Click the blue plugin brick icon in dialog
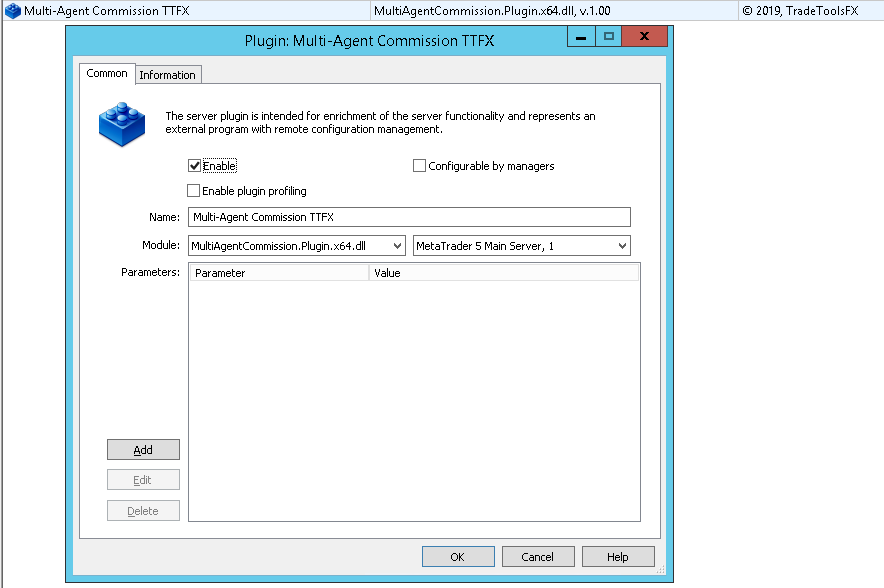The width and height of the screenshot is (884, 588). click(x=122, y=125)
